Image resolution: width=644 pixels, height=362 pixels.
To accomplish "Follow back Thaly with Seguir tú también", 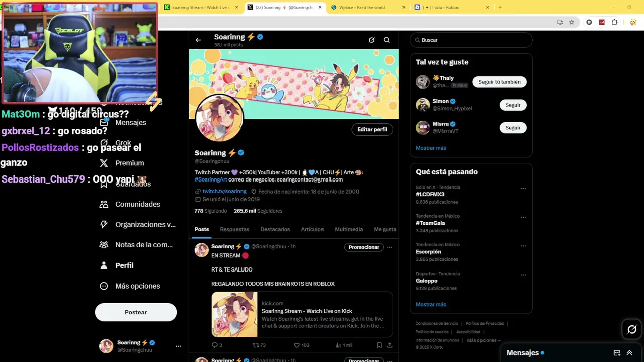I will [500, 82].
